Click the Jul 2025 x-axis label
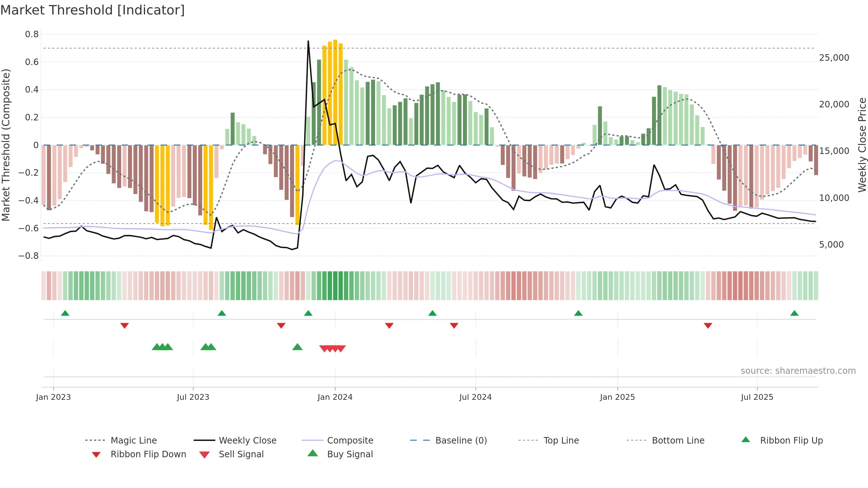This screenshot has width=868, height=488. [x=757, y=397]
